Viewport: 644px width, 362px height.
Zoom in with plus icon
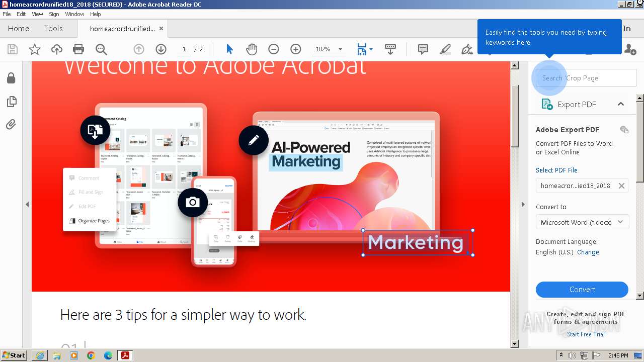click(296, 49)
